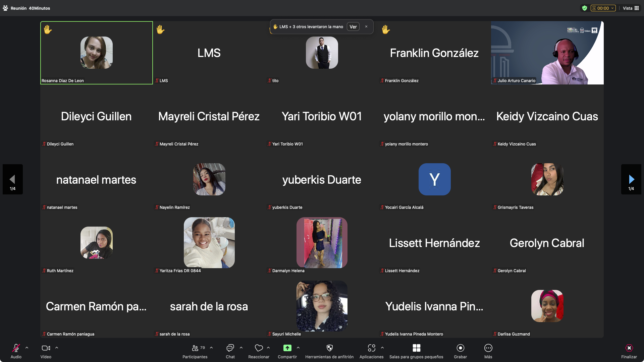Open the 00:00 timer dropdown
The image size is (644, 362).
coord(603,8)
